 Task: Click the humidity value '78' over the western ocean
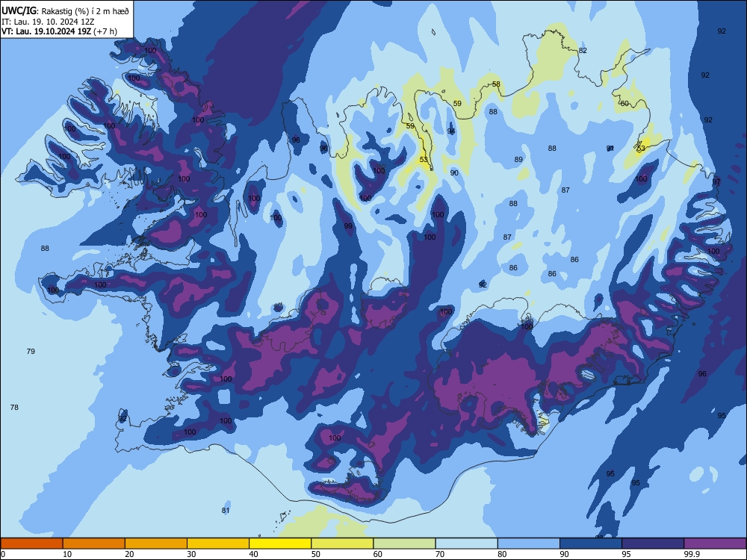(14, 407)
